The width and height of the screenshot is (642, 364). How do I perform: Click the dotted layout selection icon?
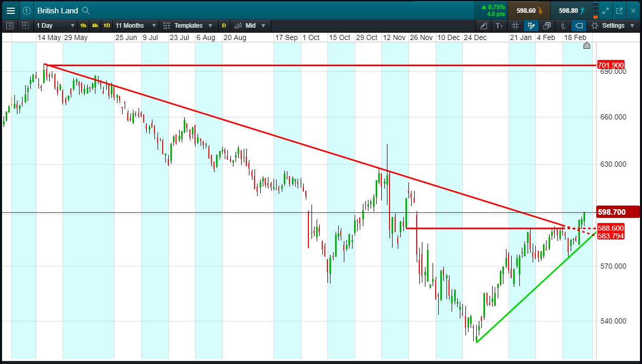pos(25,25)
